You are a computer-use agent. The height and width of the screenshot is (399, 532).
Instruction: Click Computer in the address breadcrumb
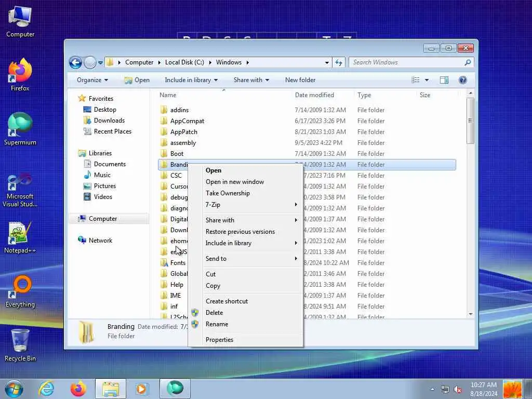139,62
